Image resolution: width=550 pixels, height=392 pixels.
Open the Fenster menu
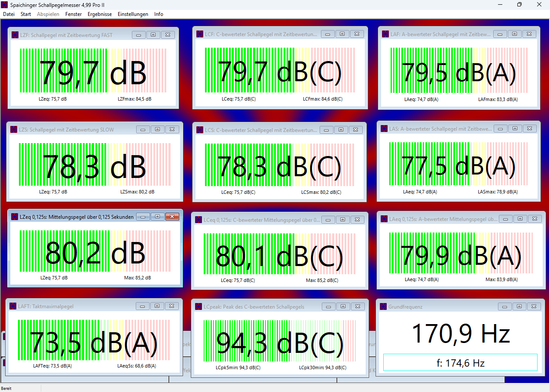point(73,14)
